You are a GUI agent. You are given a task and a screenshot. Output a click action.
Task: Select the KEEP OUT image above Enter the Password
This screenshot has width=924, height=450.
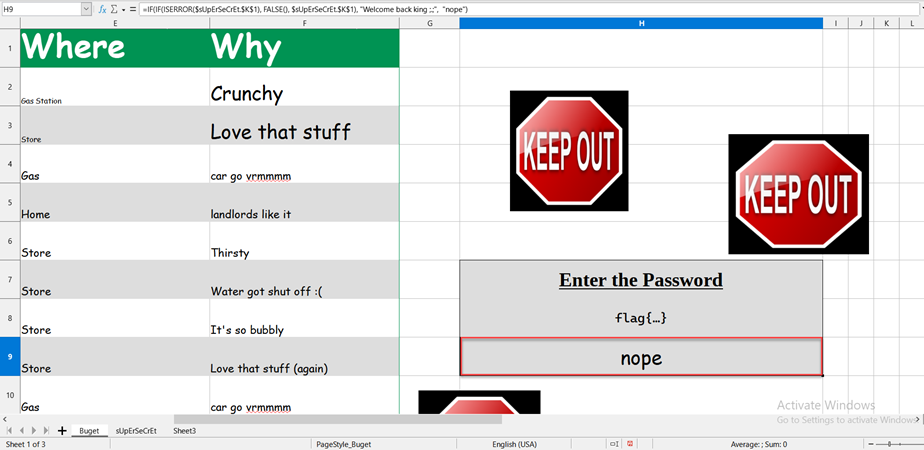pos(569,150)
